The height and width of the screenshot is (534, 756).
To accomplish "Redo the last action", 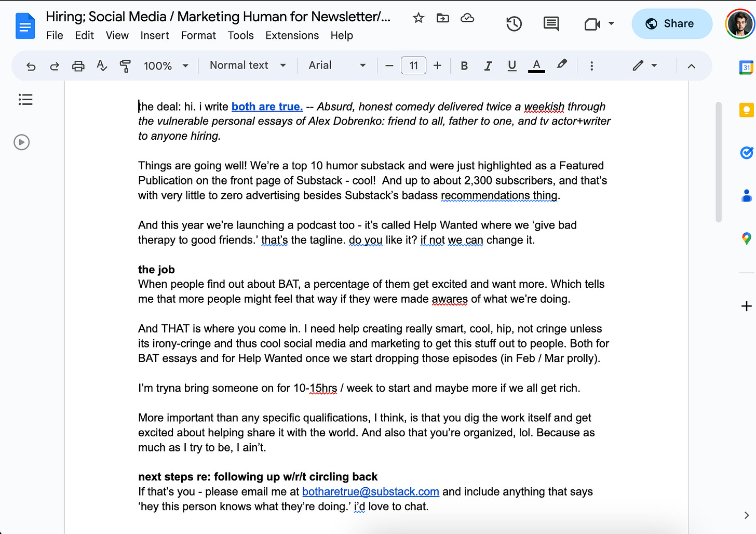I will (x=55, y=66).
